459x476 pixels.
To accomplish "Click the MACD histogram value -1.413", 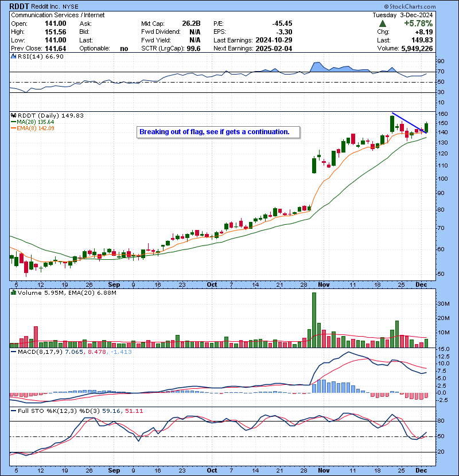I will point(121,352).
